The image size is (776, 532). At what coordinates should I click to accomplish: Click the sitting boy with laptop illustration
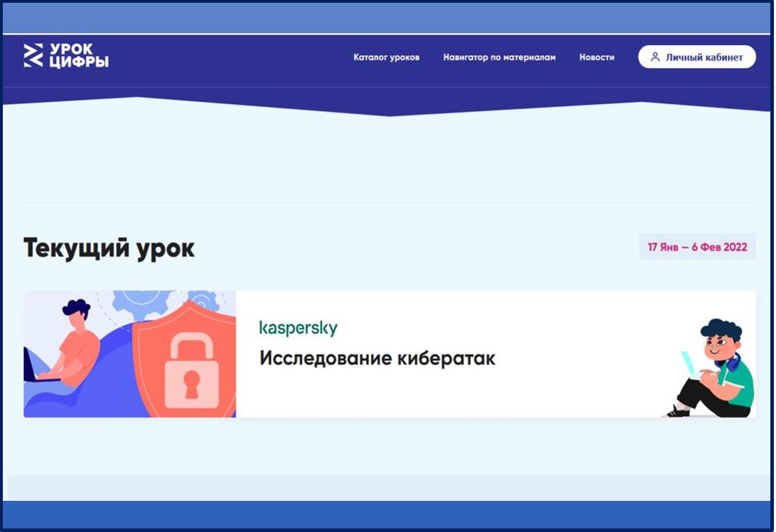click(x=709, y=369)
